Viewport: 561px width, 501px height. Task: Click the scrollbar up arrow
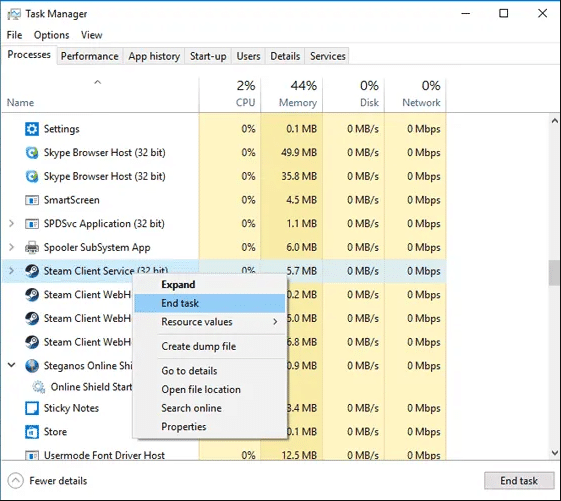[x=555, y=121]
